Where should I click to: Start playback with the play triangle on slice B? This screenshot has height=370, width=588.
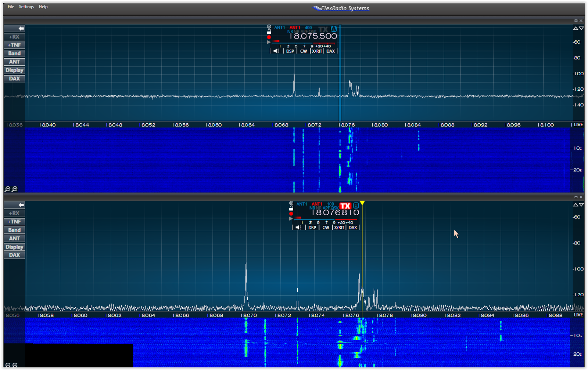(x=291, y=218)
